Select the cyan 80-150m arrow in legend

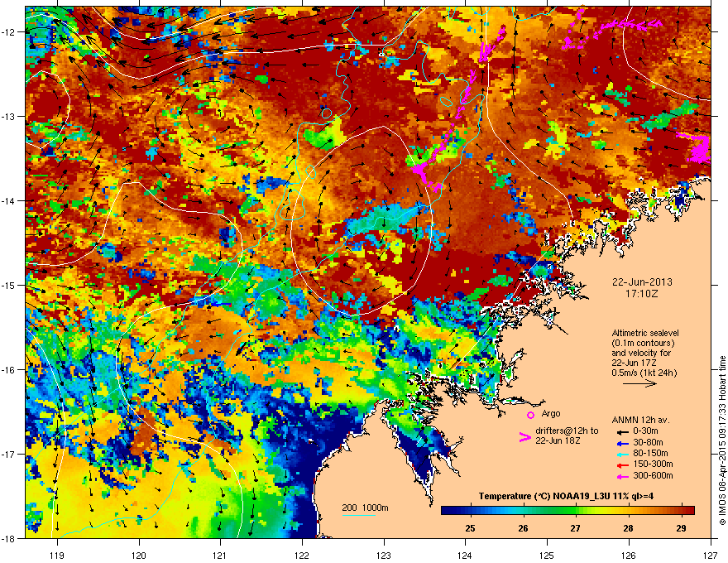click(623, 454)
